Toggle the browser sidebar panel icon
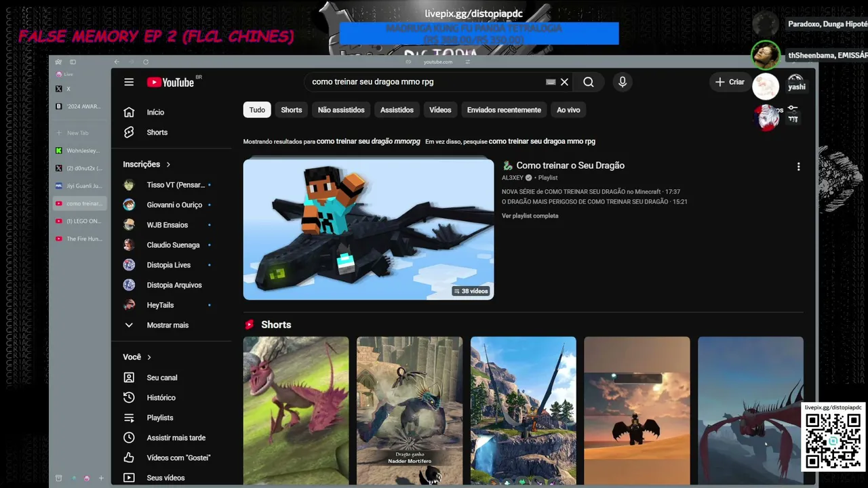The width and height of the screenshot is (868, 488). click(73, 62)
